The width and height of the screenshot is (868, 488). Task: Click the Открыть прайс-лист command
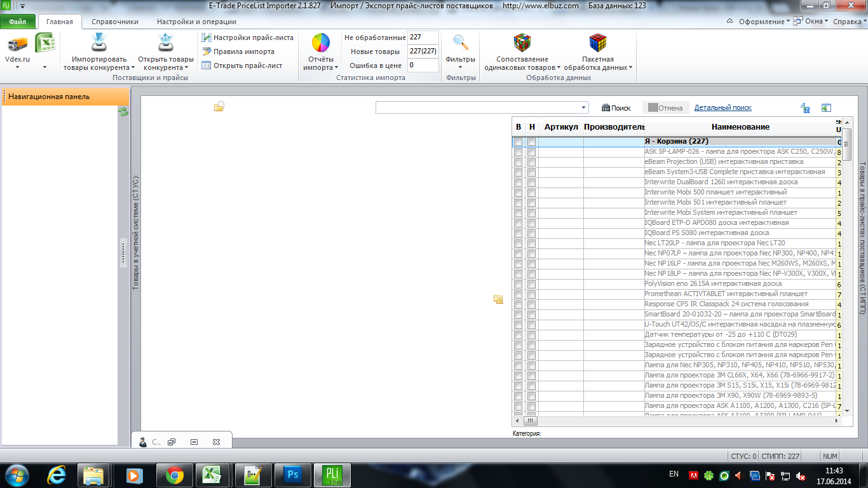pyautogui.click(x=242, y=65)
